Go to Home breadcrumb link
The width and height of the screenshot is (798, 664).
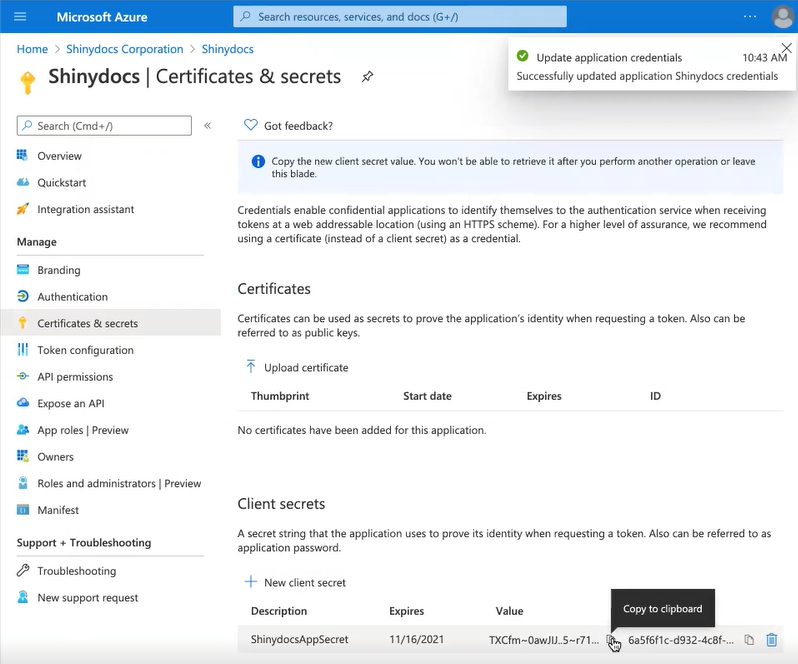[32, 49]
